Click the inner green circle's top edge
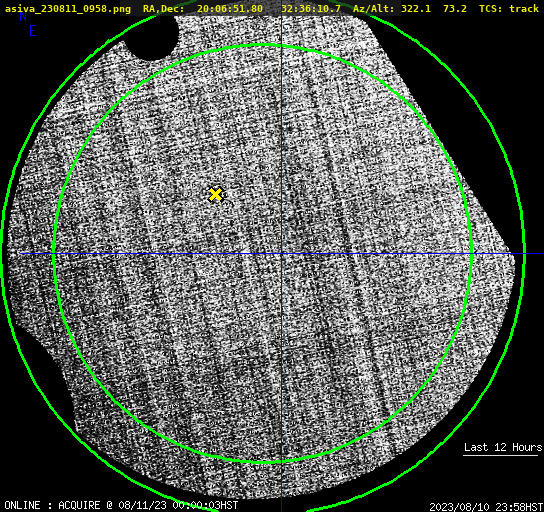Viewport: 544px width, 512px height. [263, 45]
